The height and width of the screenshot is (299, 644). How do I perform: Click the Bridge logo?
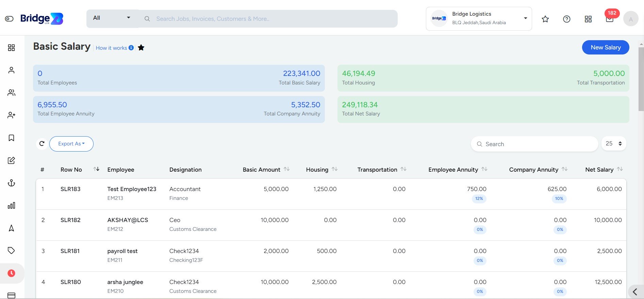[x=42, y=18]
